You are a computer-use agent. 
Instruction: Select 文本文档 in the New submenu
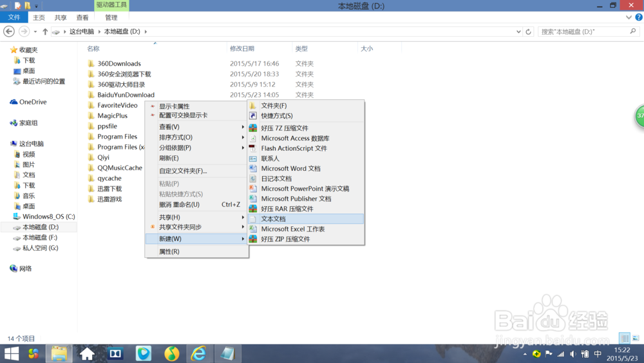(x=306, y=219)
